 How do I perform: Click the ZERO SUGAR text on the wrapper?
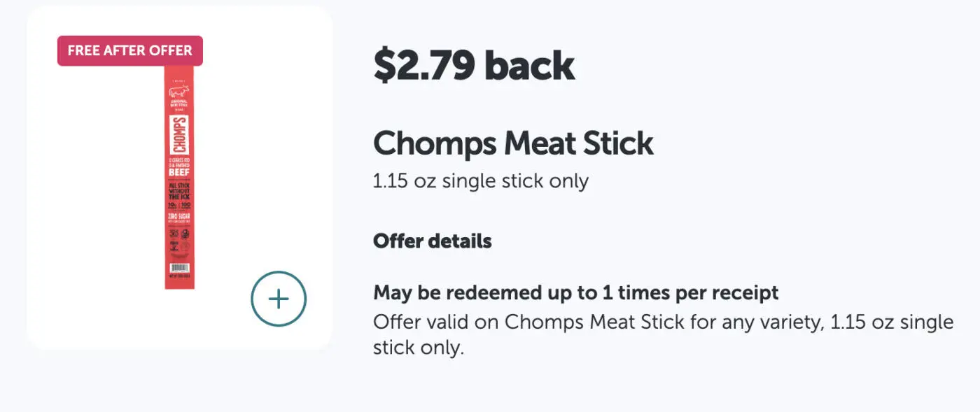click(179, 218)
